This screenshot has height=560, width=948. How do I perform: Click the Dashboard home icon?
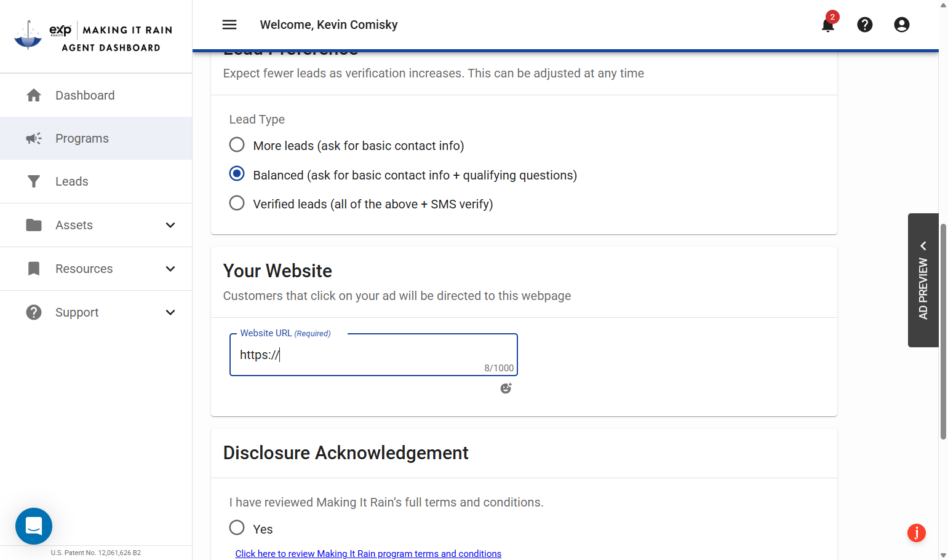tap(34, 95)
